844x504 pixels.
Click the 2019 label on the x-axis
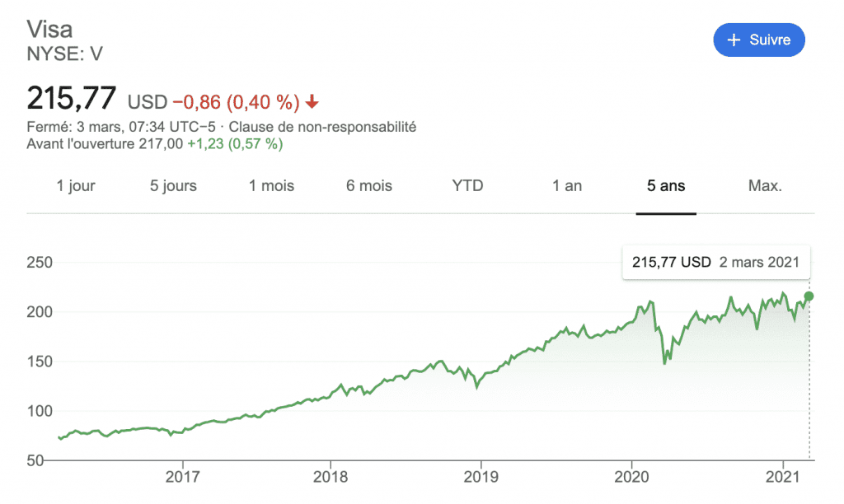click(481, 477)
